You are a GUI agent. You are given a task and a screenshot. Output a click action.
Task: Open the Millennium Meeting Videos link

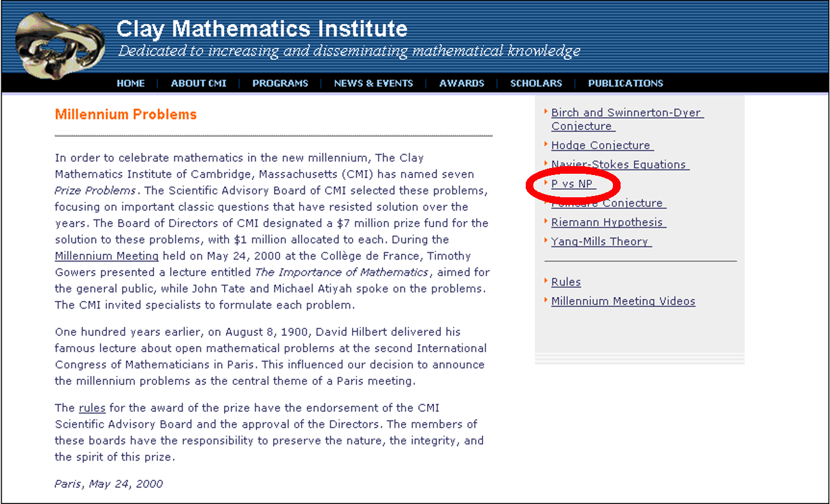coord(623,301)
